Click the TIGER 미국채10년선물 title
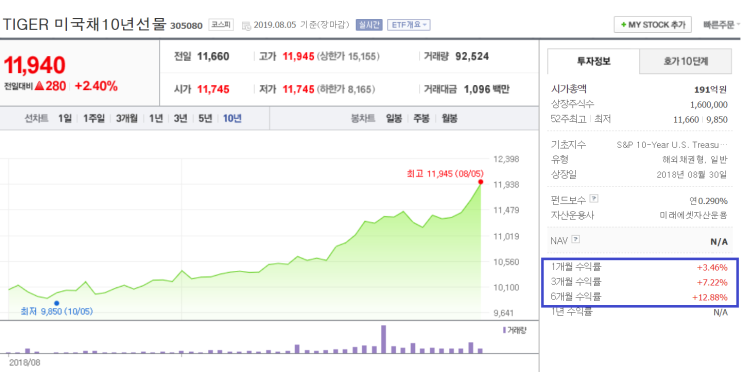Viewport: 743px width, 372px height. pyautogui.click(x=84, y=25)
